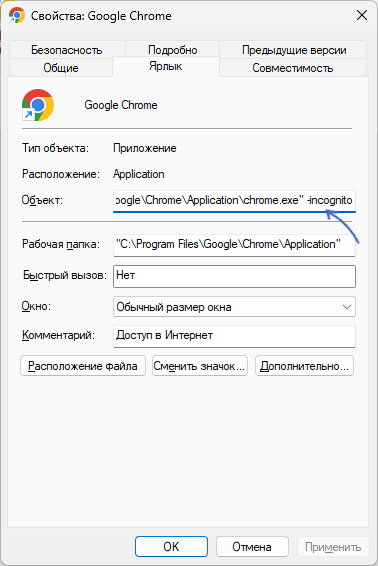Viewport: 378px width, 566px height.
Task: Switch to the Подробно tab
Action: (x=173, y=50)
